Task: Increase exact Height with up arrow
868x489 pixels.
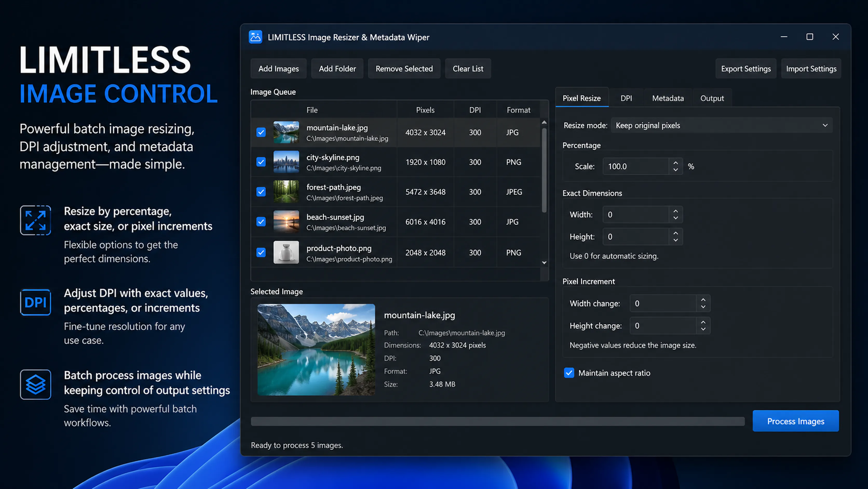Action: coord(676,233)
